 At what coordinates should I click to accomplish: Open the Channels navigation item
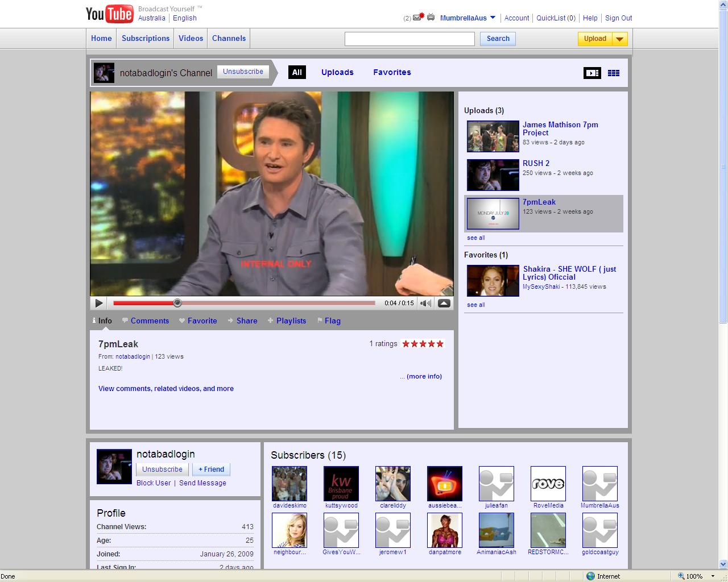pyautogui.click(x=229, y=38)
